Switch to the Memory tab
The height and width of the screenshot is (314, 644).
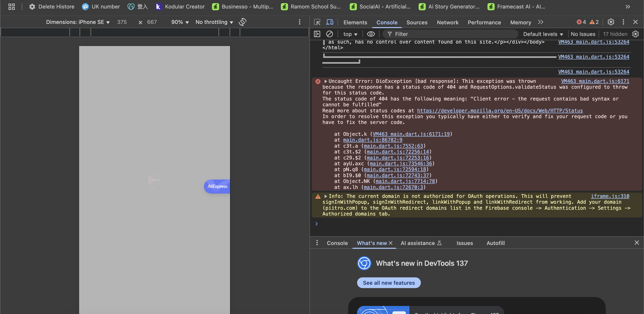521,23
